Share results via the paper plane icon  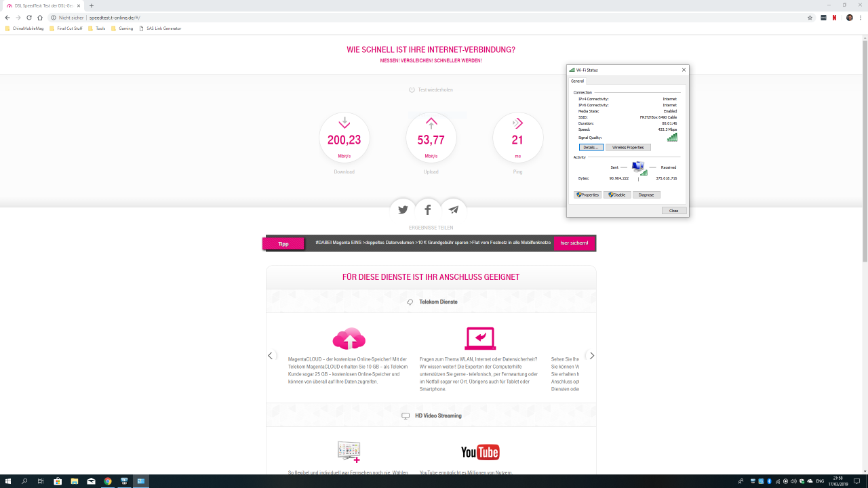coord(454,210)
